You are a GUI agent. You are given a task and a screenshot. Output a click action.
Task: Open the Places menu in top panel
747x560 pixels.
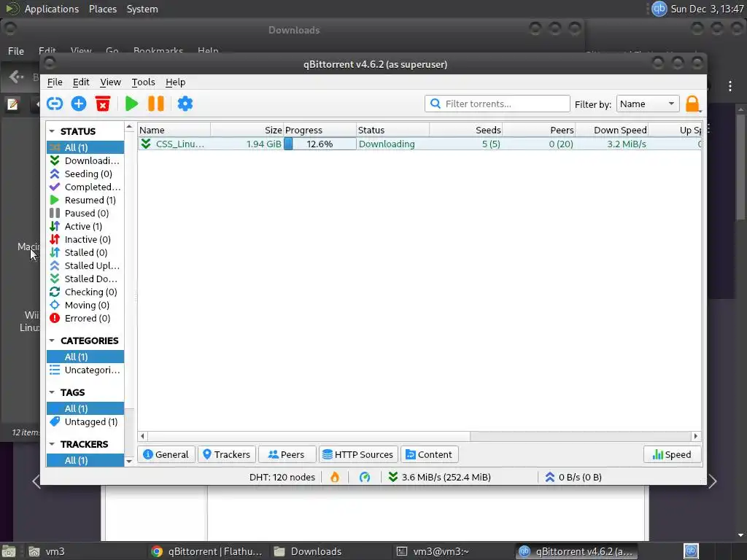102,9
